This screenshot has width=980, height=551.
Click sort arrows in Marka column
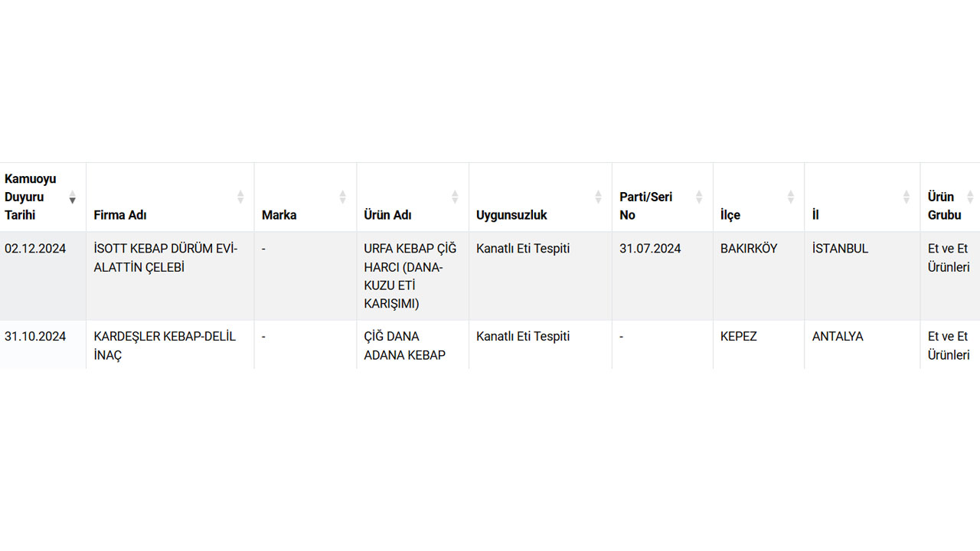[342, 197]
